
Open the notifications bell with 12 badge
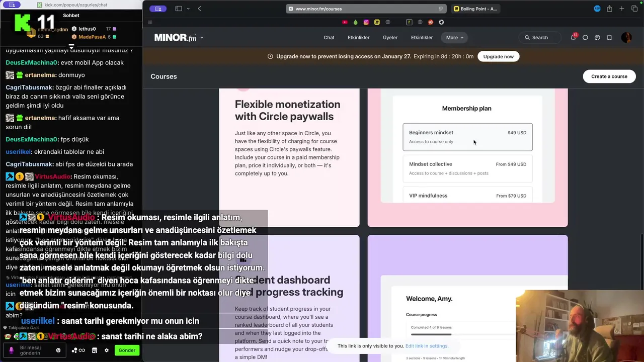(x=573, y=37)
